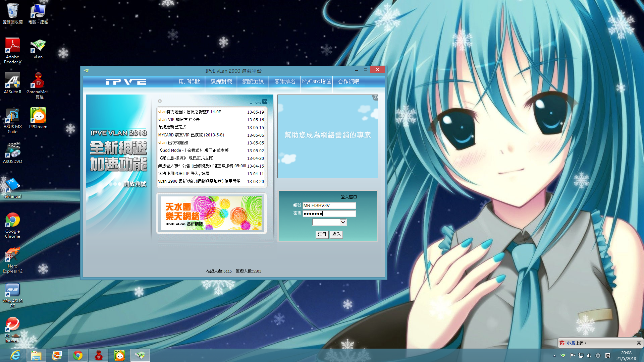644x362 pixels.
Task: Close the 小馬上線 notification popup
Action: point(639,343)
